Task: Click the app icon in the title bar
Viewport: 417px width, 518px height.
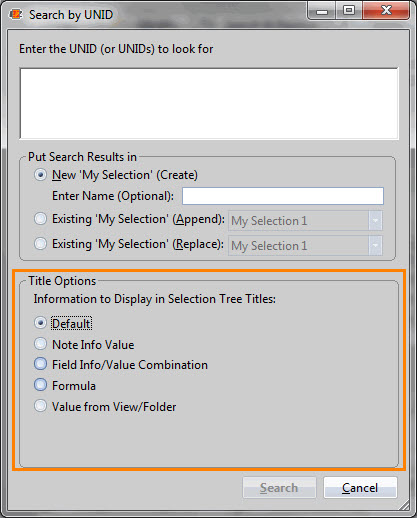Action: pyautogui.click(x=16, y=15)
